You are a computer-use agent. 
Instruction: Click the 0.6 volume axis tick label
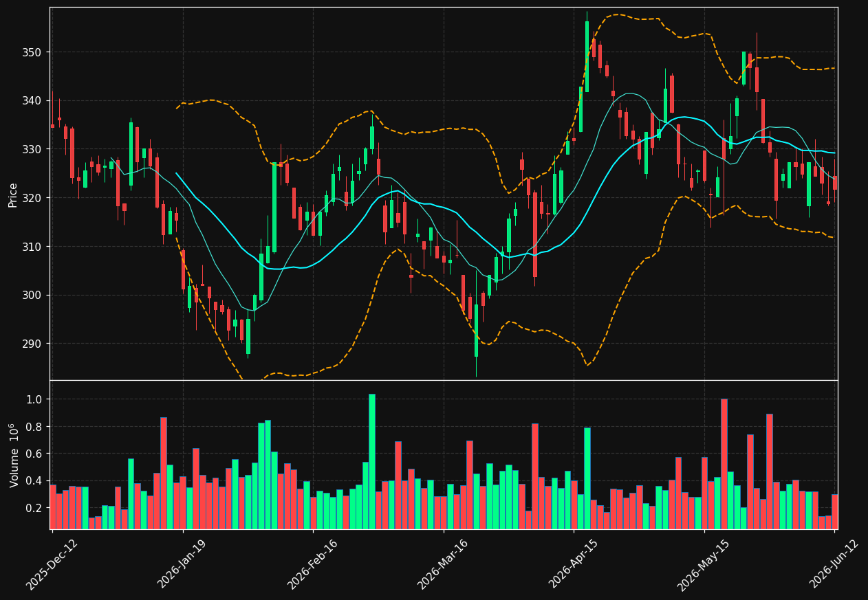(x=34, y=454)
